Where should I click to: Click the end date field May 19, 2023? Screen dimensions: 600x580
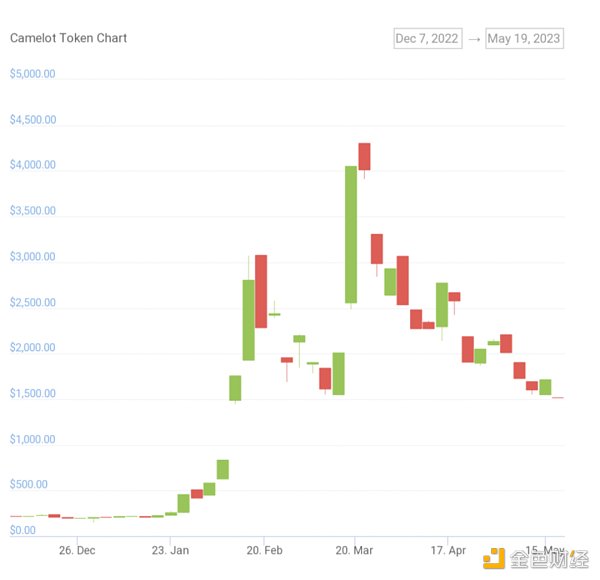click(x=525, y=38)
